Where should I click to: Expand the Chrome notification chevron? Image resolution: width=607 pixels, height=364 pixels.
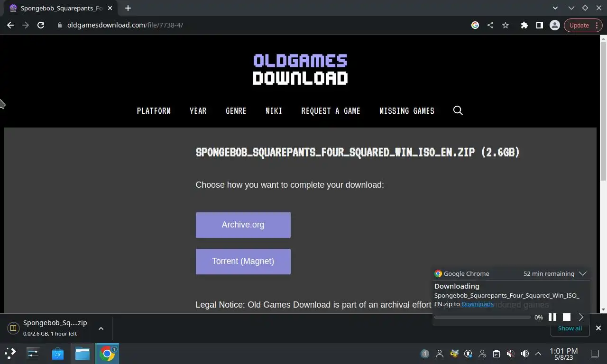(583, 273)
